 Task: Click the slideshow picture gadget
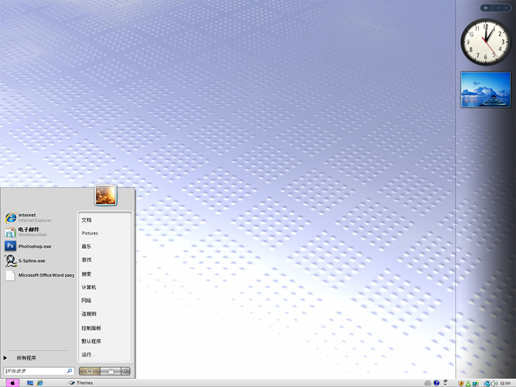coord(486,90)
